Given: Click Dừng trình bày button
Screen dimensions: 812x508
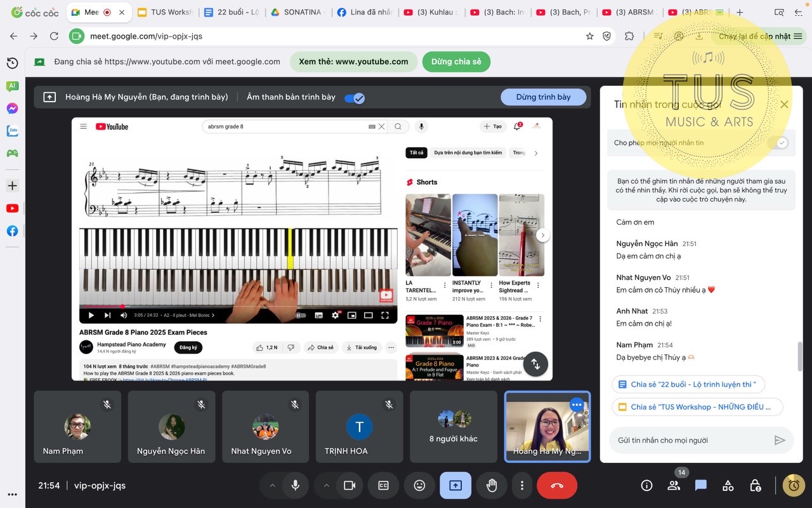Looking at the screenshot, I should tap(543, 97).
